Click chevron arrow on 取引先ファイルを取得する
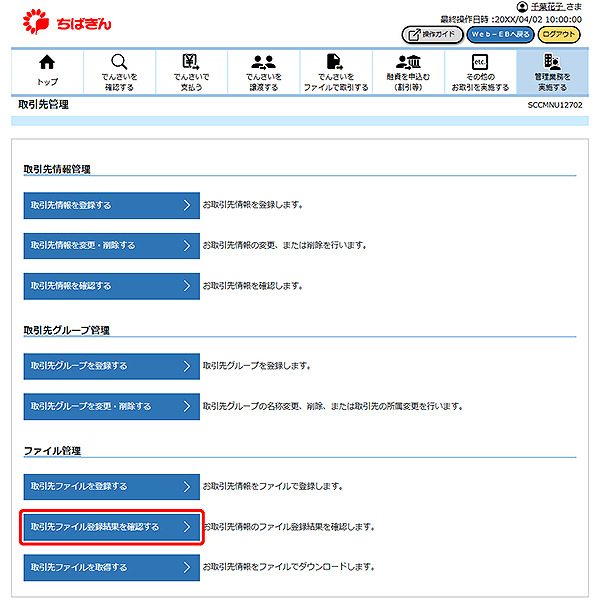Screen dimensions: 600x609 (187, 567)
